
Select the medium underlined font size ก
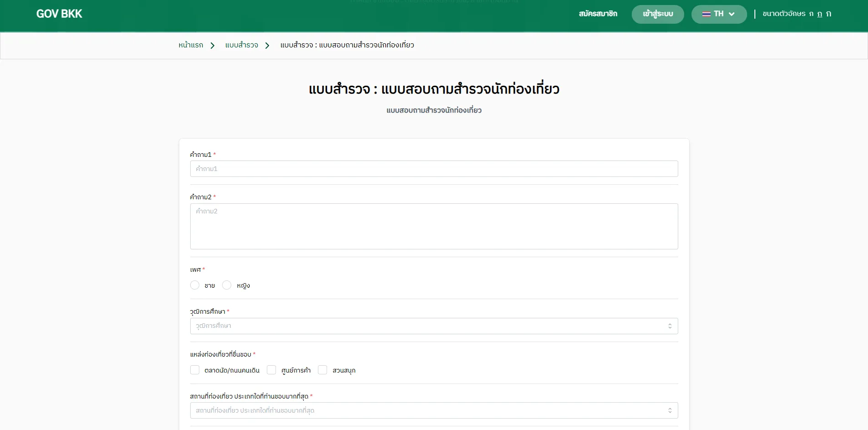pyautogui.click(x=820, y=14)
